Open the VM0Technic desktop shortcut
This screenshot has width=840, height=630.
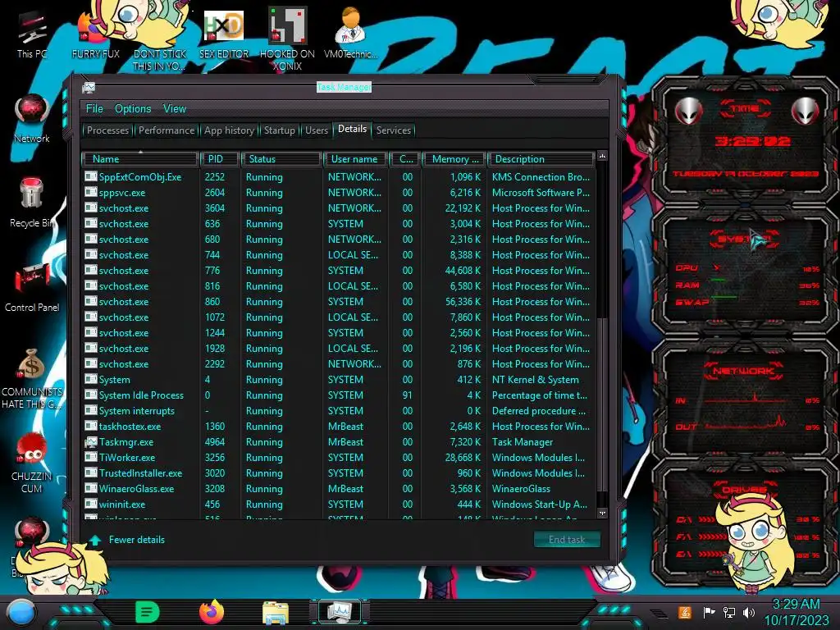point(350,33)
